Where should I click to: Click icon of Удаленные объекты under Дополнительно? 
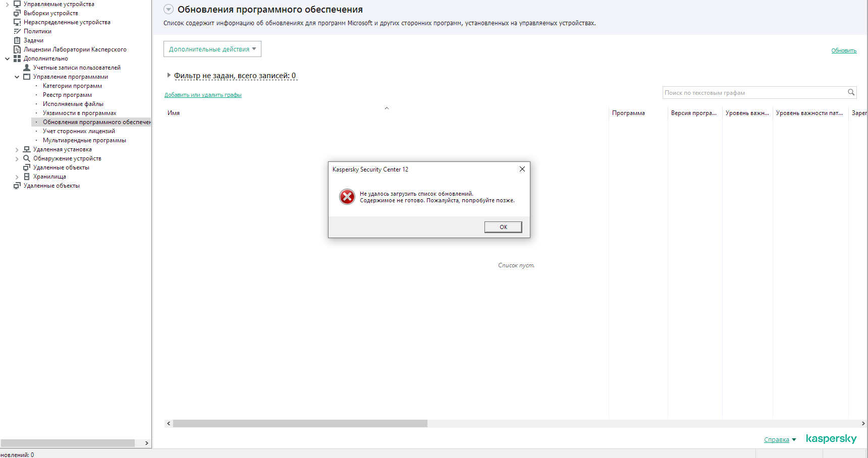point(27,167)
